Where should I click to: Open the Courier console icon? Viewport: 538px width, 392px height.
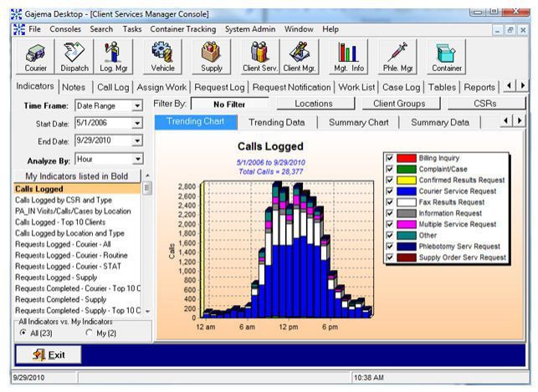point(35,57)
